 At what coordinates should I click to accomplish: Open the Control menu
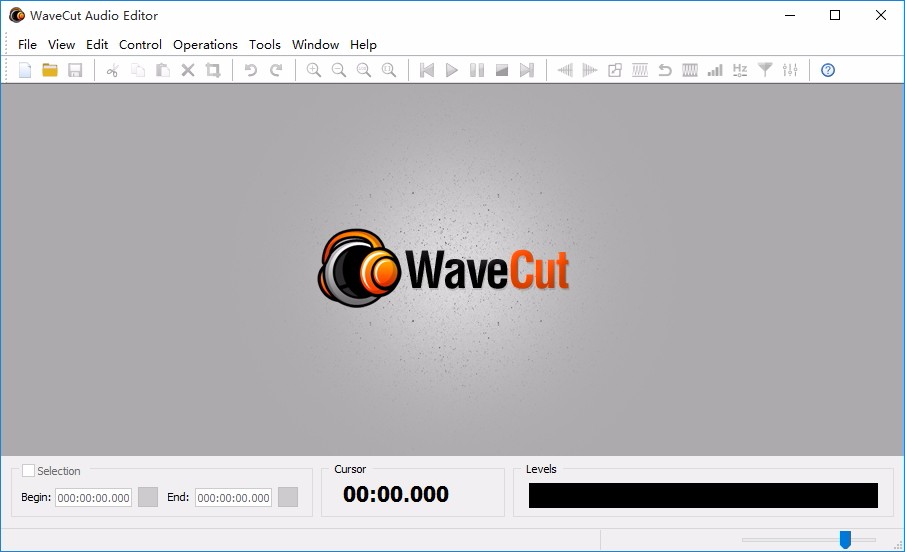(x=140, y=44)
